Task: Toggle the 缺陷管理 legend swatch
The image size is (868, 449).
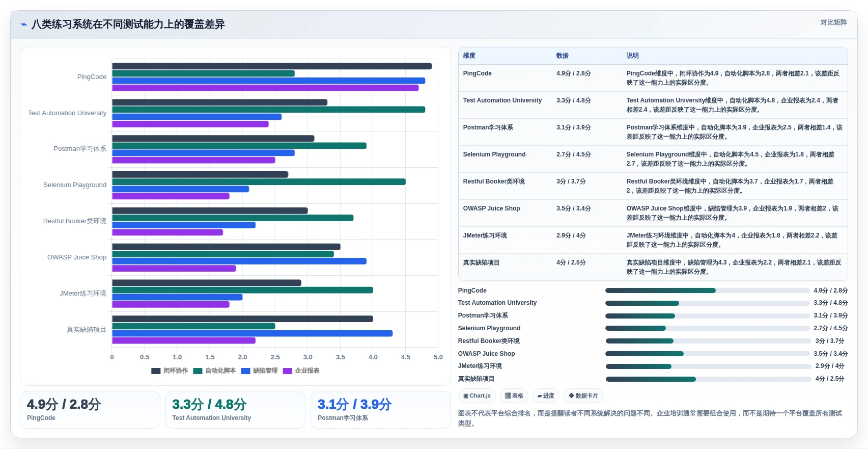Action: 246,371
